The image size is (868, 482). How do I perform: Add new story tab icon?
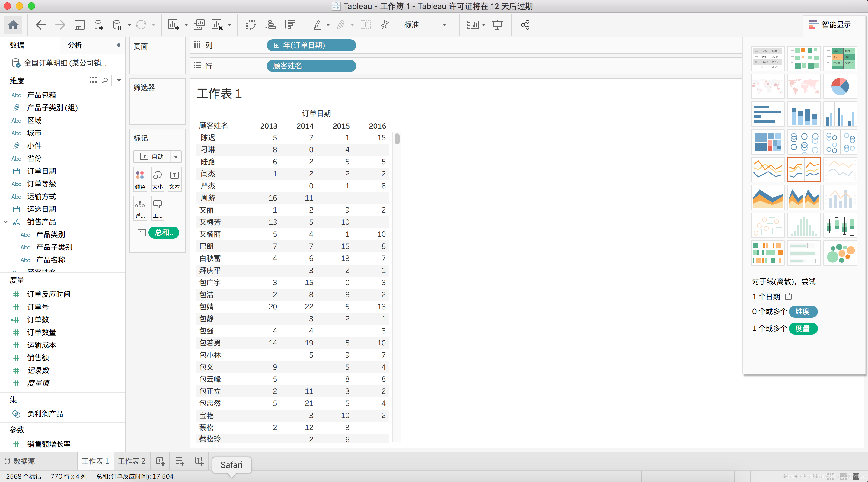(199, 461)
